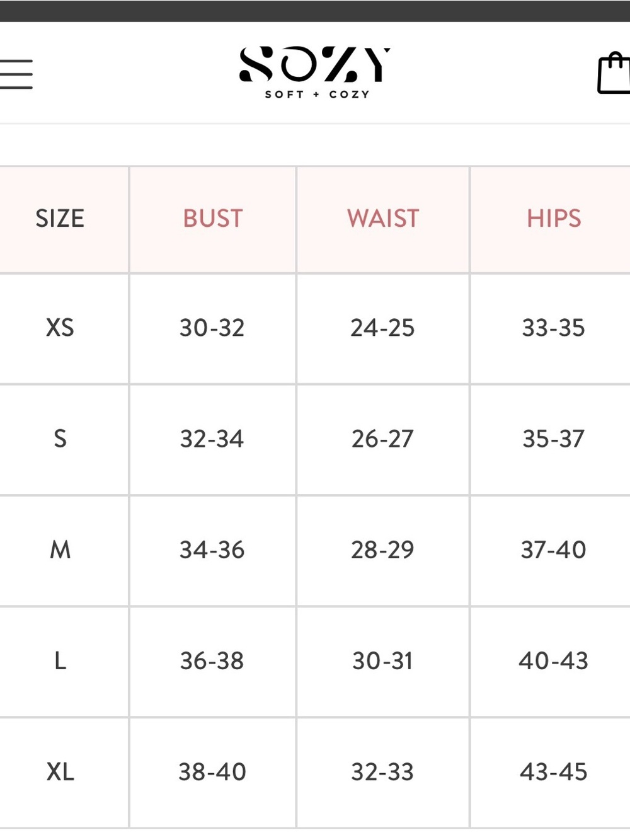
Task: Open the hamburger navigation menu
Action: 15,74
